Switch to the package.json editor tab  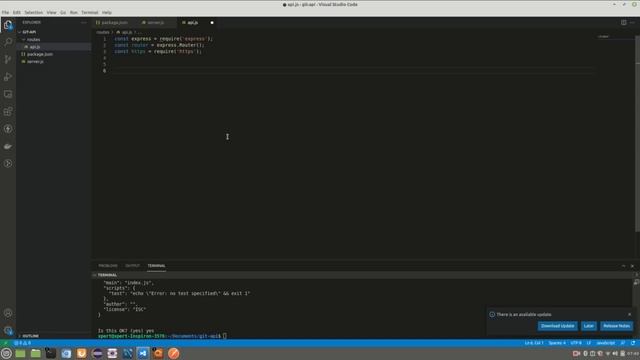click(115, 22)
